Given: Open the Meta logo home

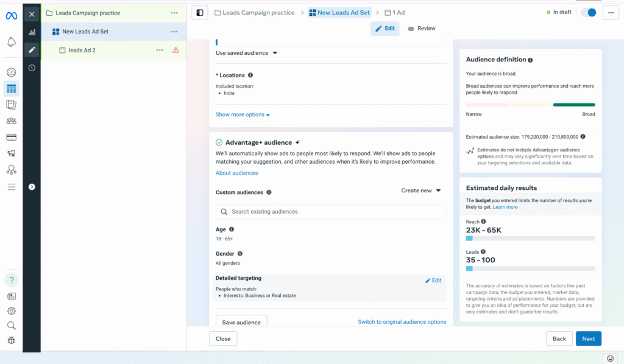Looking at the screenshot, I should (x=11, y=15).
